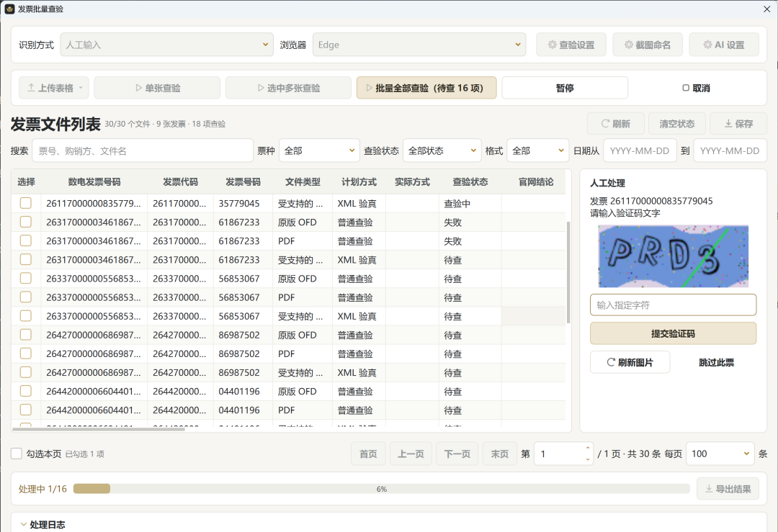This screenshot has width=778, height=532.
Task: Click the 暂停 button
Action: click(565, 88)
